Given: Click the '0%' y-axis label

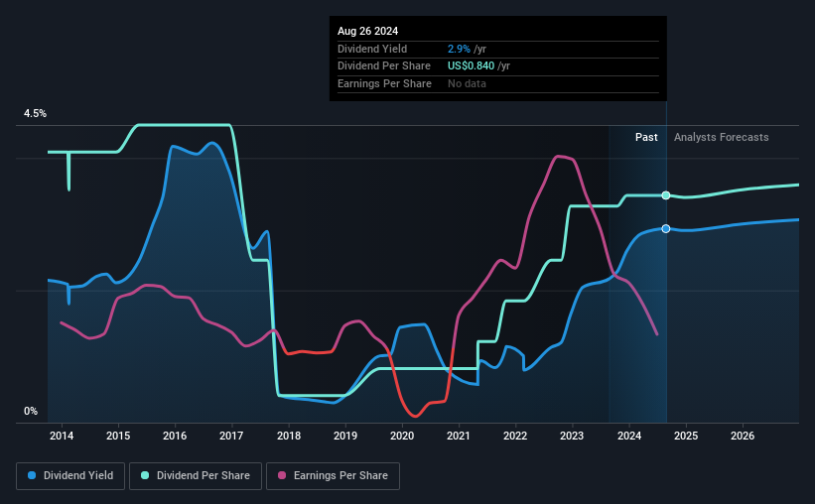Looking at the screenshot, I should pyautogui.click(x=31, y=411).
